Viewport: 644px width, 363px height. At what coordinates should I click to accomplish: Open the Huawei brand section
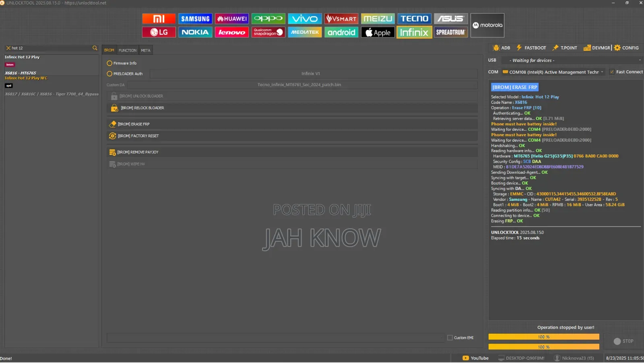click(232, 19)
